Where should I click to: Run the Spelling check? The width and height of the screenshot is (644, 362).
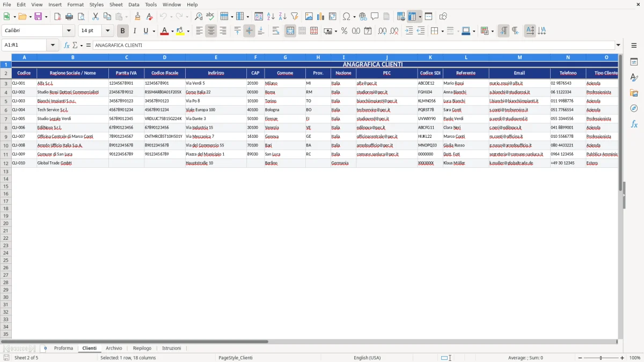pyautogui.click(x=210, y=17)
